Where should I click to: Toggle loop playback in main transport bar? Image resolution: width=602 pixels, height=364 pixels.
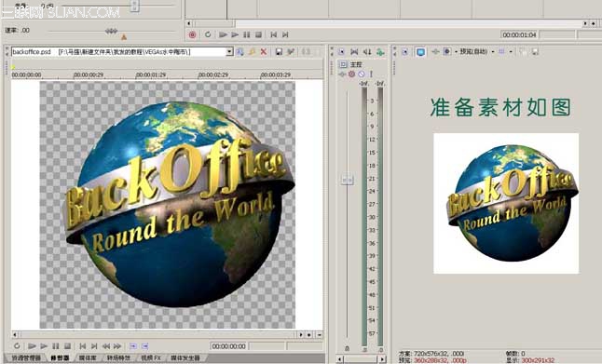pos(208,34)
